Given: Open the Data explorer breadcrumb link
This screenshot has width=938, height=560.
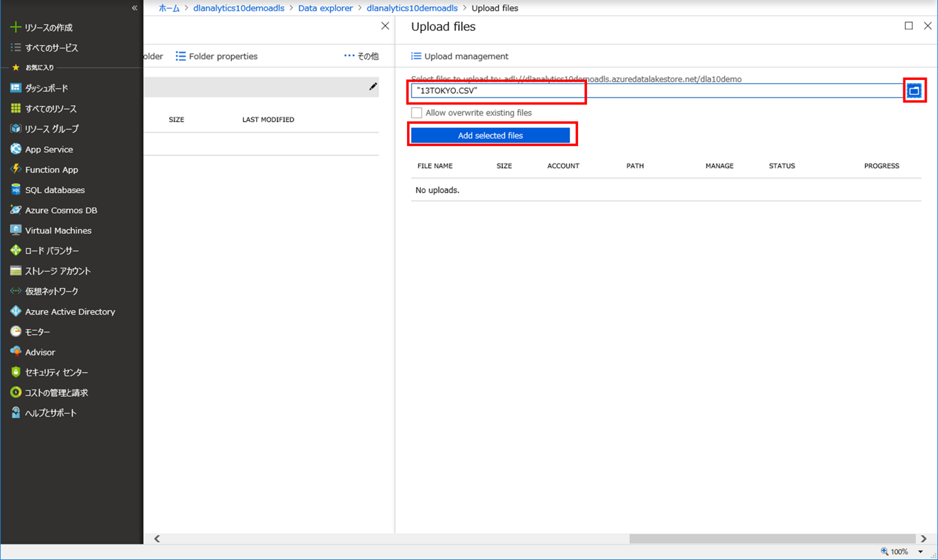Looking at the screenshot, I should [325, 8].
